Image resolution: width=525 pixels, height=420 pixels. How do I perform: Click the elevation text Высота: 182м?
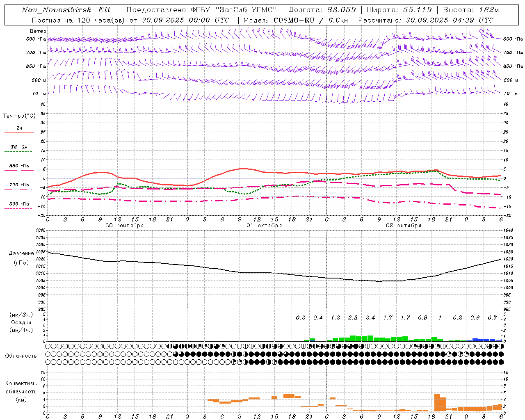pos(471,10)
